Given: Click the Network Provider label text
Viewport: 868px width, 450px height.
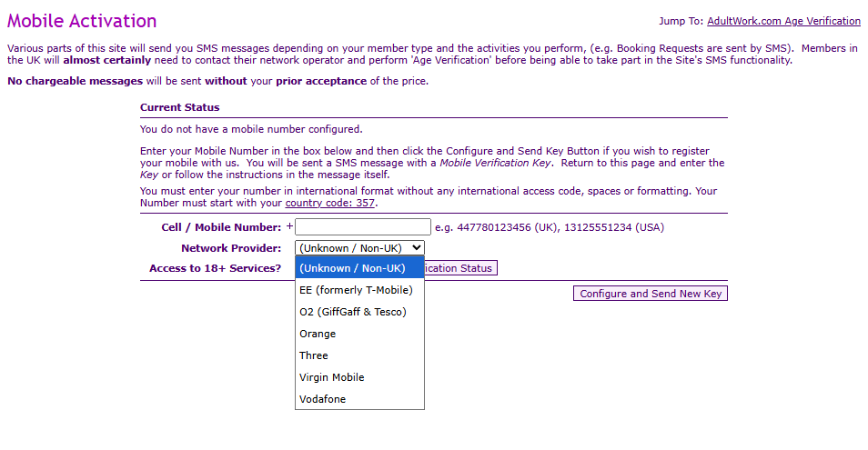Looking at the screenshot, I should 231,248.
